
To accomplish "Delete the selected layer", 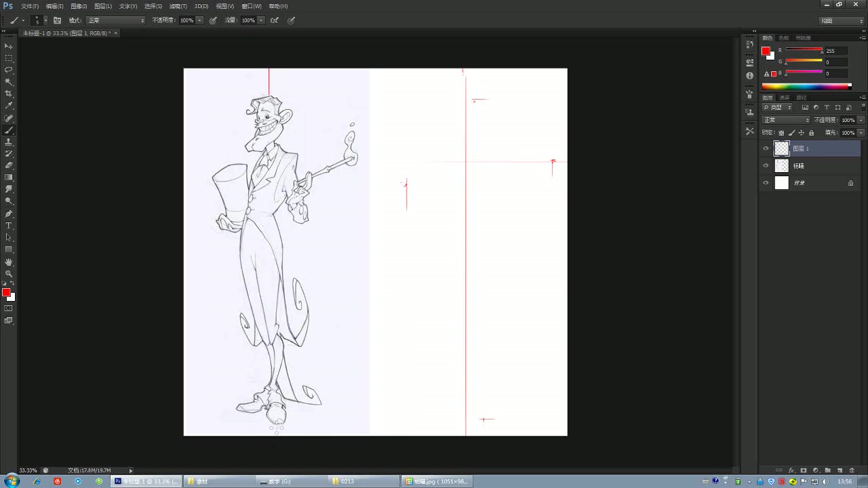I will point(852,470).
